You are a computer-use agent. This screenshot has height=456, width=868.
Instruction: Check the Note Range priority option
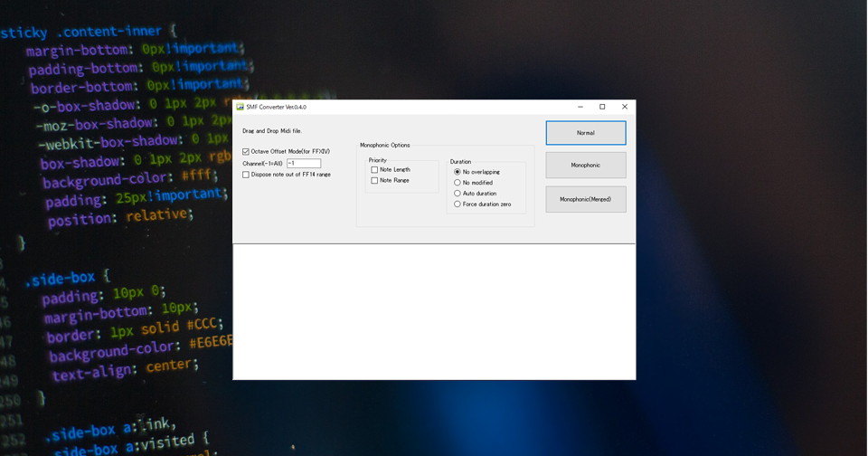374,181
